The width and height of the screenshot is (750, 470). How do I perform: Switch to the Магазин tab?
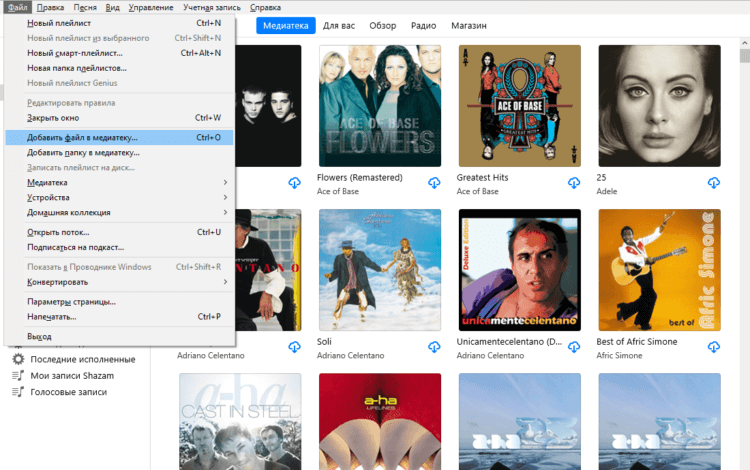(469, 25)
